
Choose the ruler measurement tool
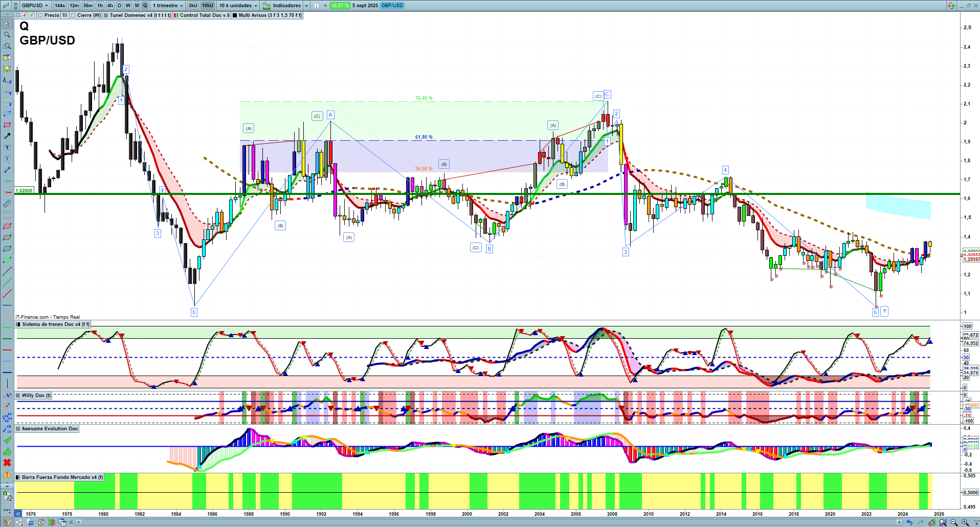click(x=7, y=204)
